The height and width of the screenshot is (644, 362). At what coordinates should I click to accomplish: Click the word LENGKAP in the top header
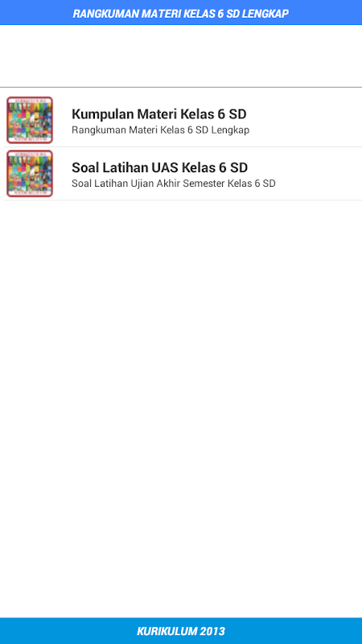pos(265,14)
